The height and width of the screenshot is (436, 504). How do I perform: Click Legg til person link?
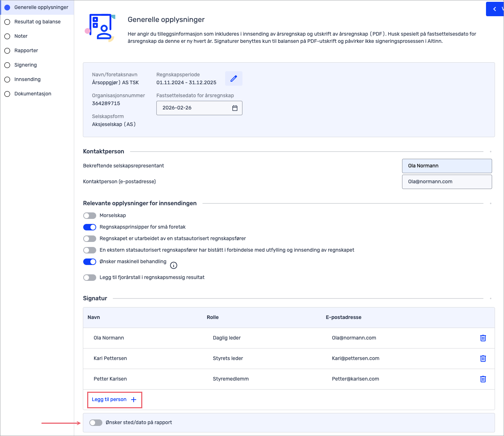pos(109,400)
